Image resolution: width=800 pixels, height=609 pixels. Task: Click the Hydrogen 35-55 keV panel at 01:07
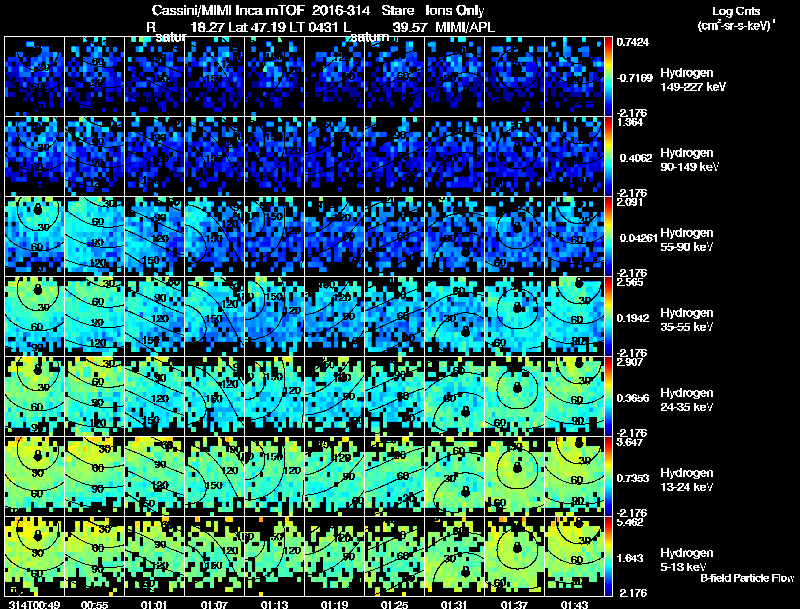214,317
